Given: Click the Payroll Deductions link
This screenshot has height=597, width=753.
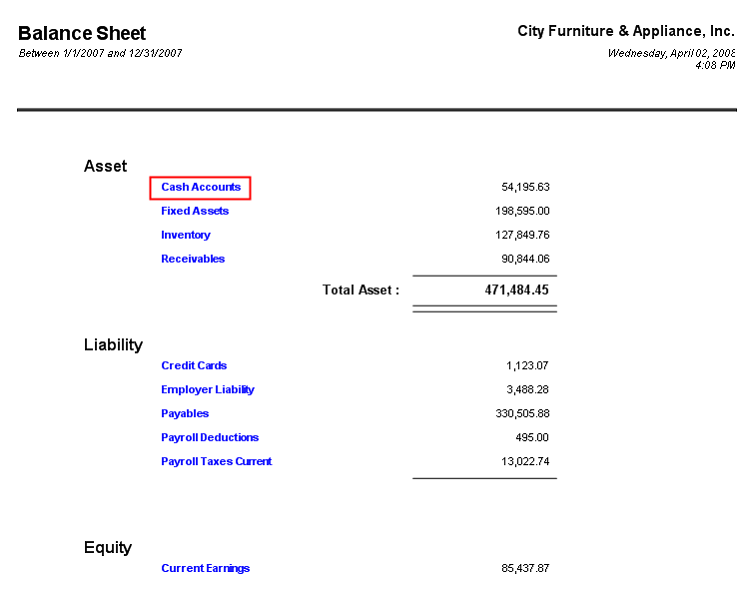Looking at the screenshot, I should [x=210, y=438].
